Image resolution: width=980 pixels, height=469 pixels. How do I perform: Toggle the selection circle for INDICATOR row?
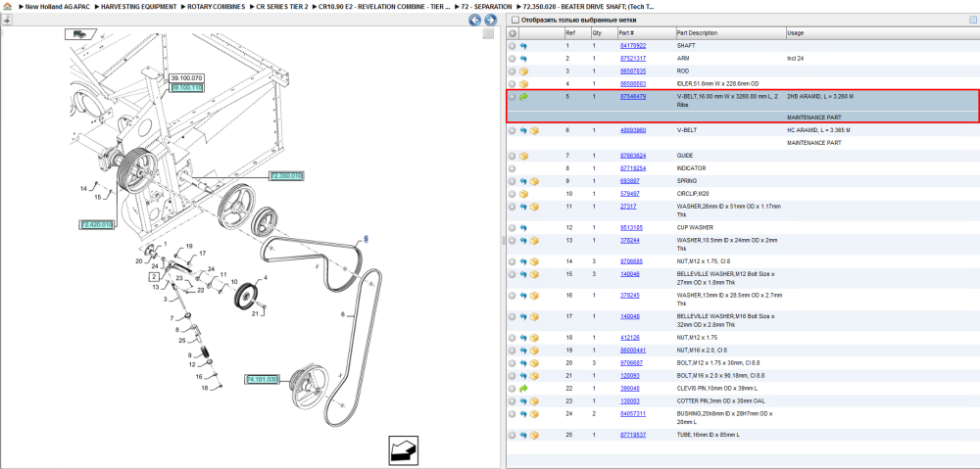512,168
